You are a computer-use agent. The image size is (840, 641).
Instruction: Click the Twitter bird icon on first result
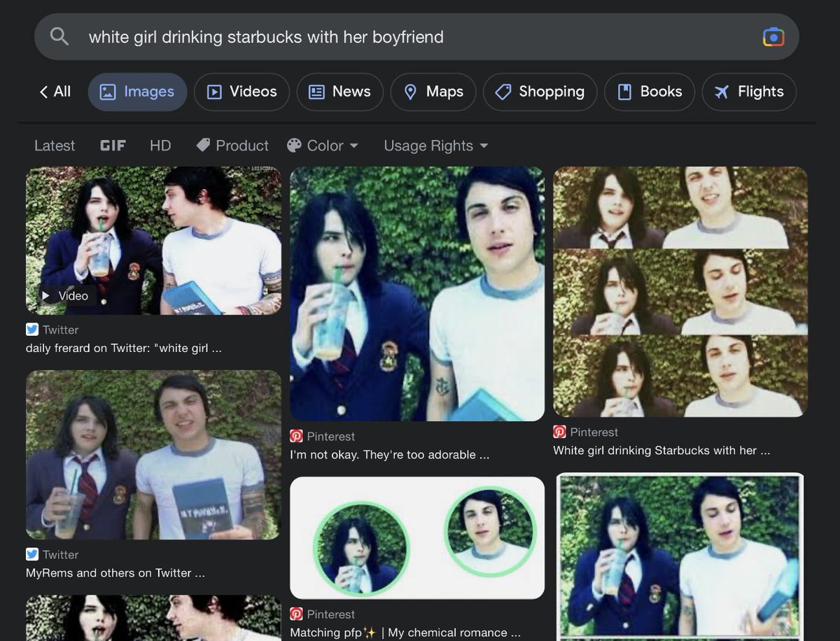tap(32, 329)
